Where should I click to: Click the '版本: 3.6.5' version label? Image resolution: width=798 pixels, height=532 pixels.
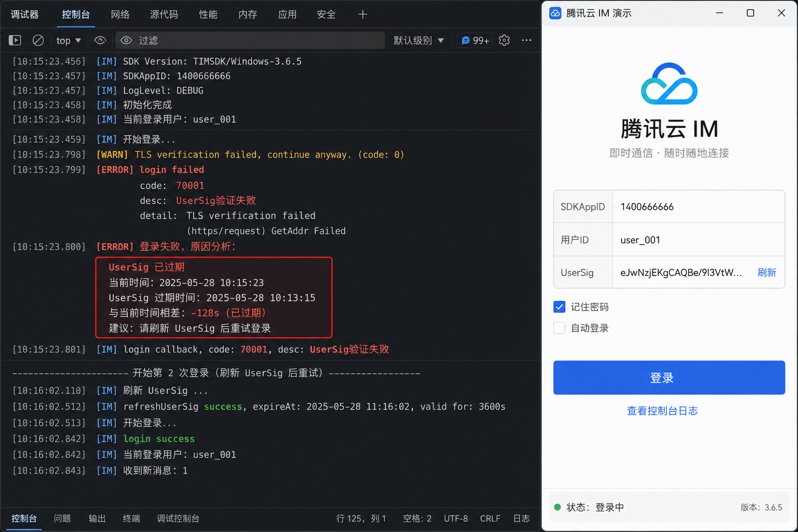(761, 507)
